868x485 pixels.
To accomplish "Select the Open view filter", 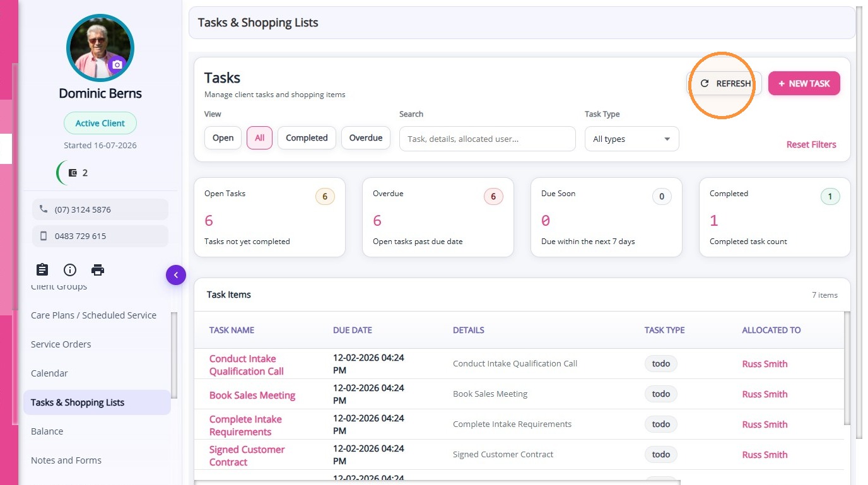I will coord(223,138).
